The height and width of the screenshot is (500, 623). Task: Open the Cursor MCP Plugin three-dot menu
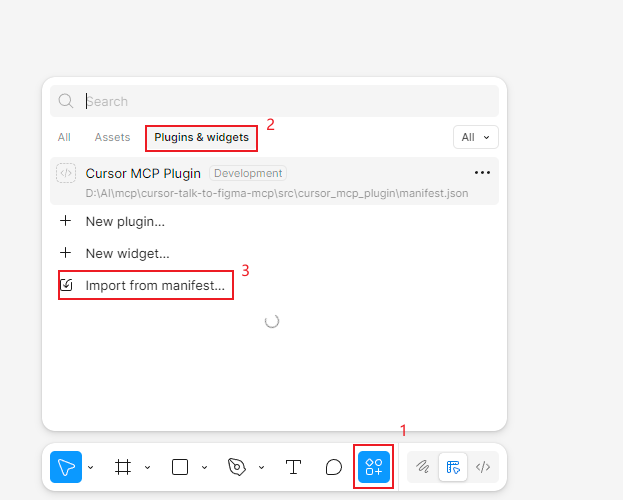(482, 173)
